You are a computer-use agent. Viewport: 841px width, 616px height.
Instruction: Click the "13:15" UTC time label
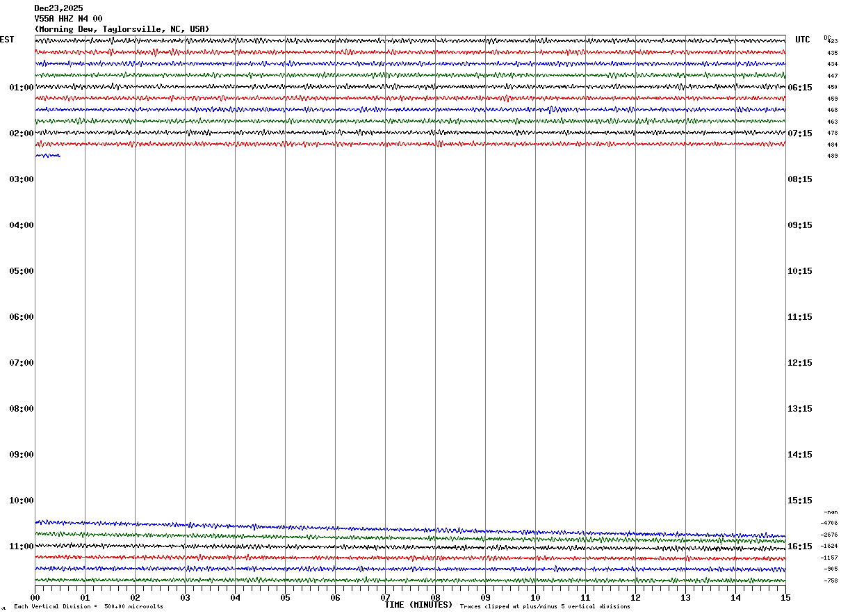800,409
